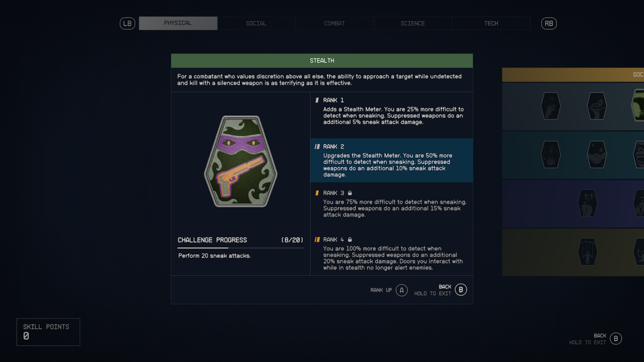Viewport: 644px width, 362px height.
Task: Open the Manipulation puppet skill badge
Action: (x=588, y=252)
